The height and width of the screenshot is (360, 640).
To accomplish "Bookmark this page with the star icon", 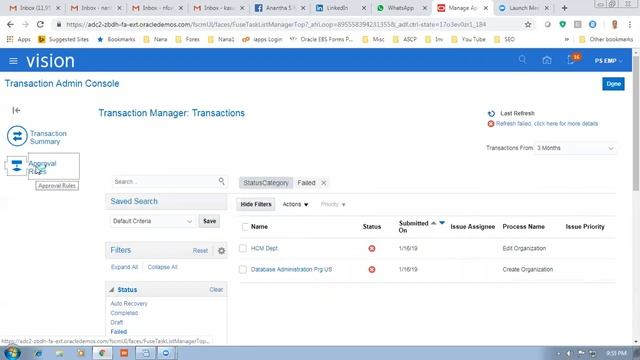I will [528, 24].
